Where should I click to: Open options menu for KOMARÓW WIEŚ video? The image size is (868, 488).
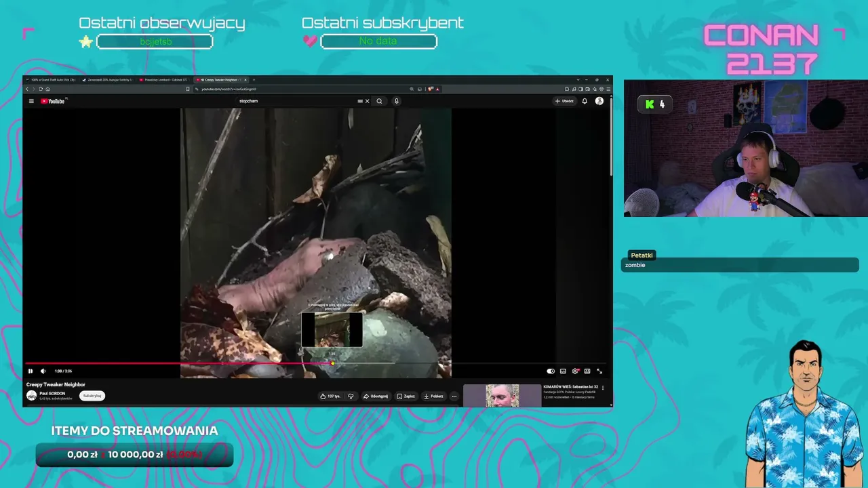point(603,388)
